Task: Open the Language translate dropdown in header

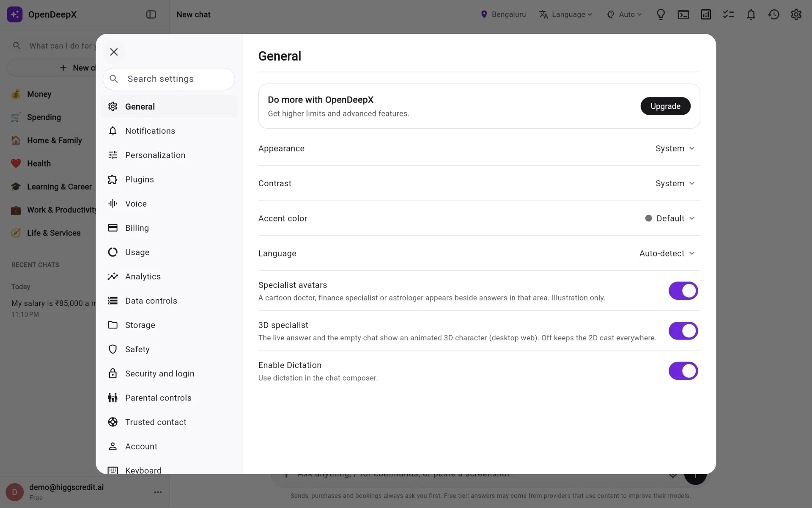Action: 565,14
